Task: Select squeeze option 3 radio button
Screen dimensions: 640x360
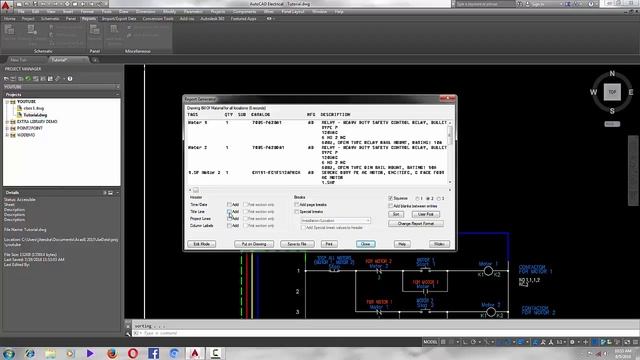Action: [x=439, y=198]
